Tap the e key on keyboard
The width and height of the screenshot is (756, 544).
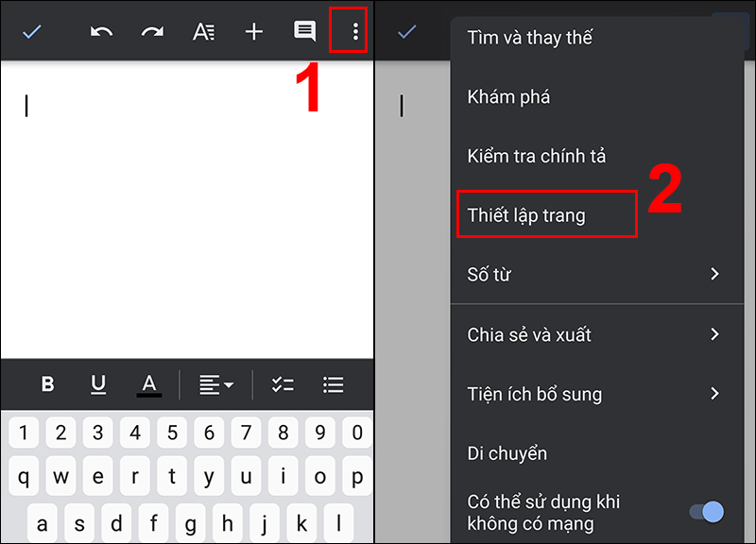[x=98, y=476]
